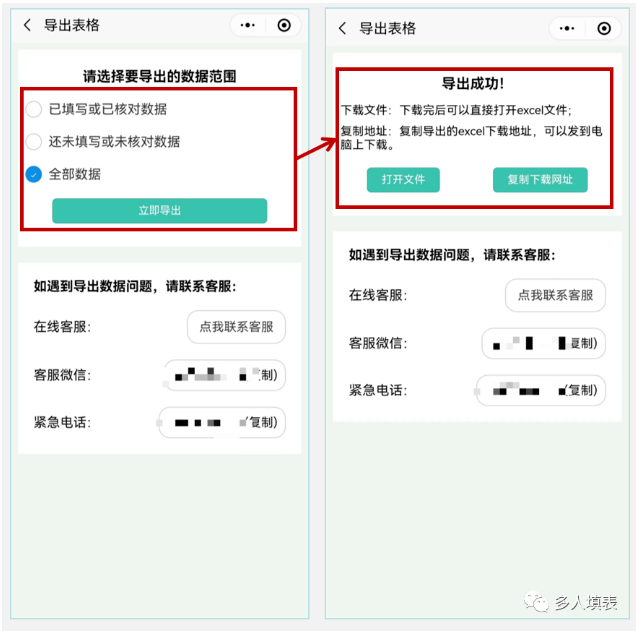
Task: Copy 紧急电话 number on left screen
Action: point(222,423)
